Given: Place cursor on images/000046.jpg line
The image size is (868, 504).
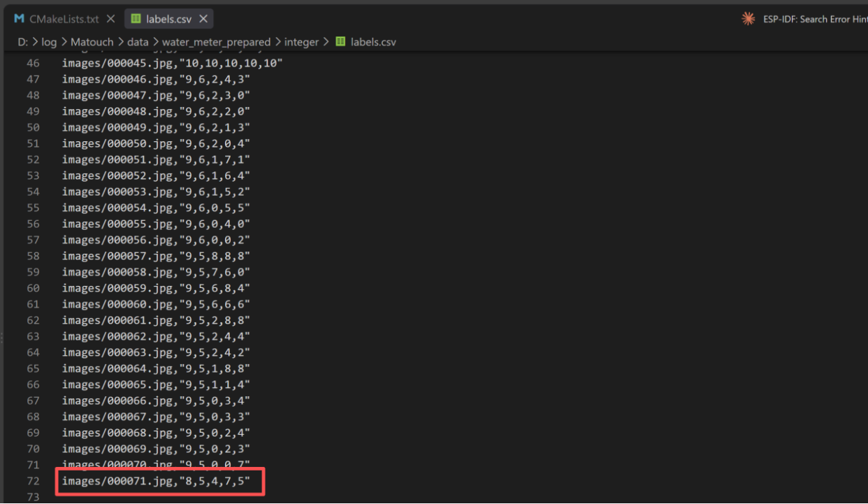Looking at the screenshot, I should [156, 79].
